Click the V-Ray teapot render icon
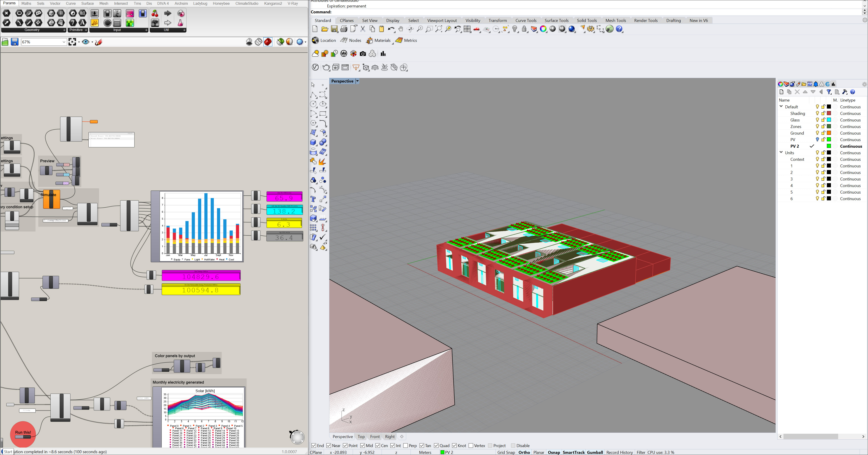Viewport: 868px width, 455px height. 326,67
